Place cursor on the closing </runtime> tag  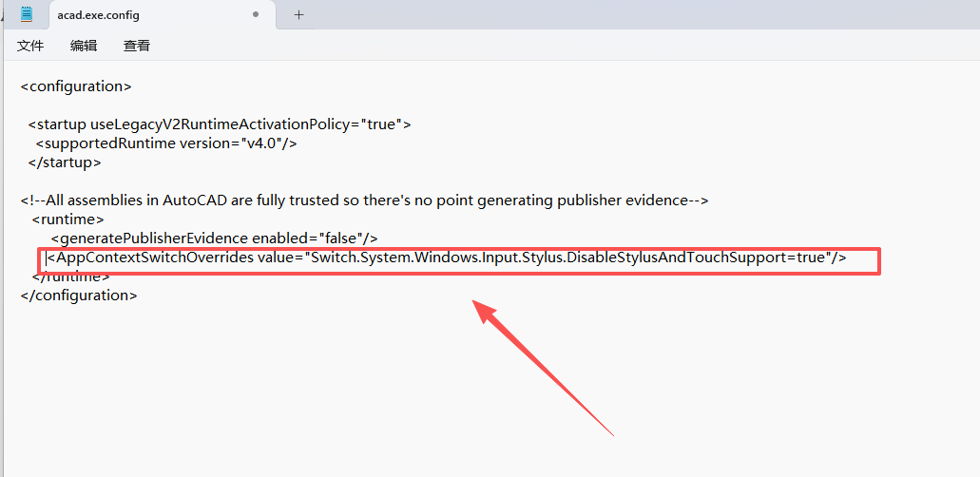point(72,277)
